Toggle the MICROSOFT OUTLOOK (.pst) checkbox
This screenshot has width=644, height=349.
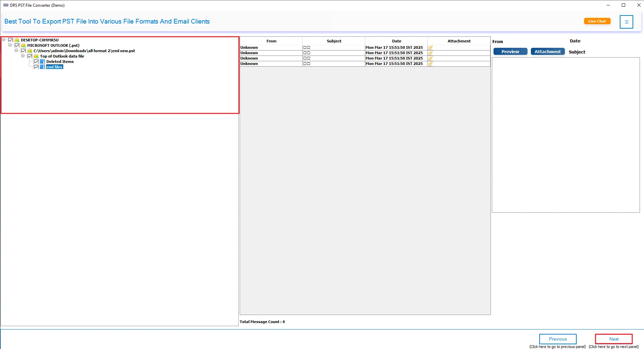point(17,45)
